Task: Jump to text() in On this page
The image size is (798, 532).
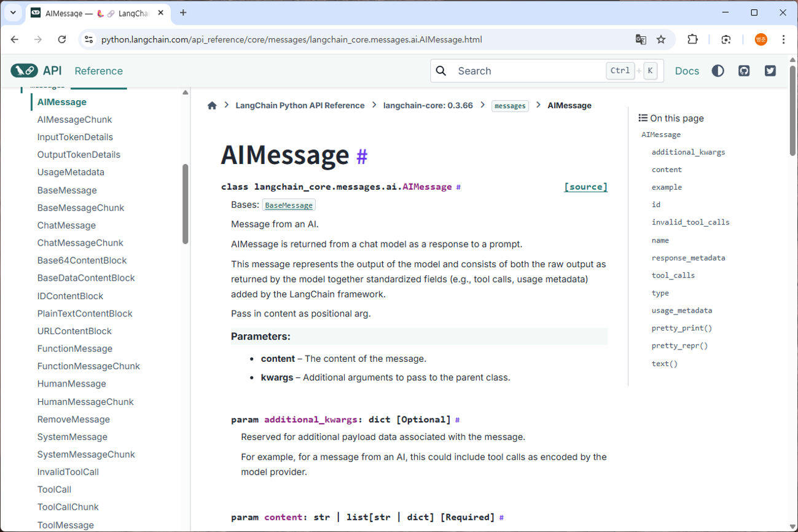Action: pyautogui.click(x=665, y=364)
